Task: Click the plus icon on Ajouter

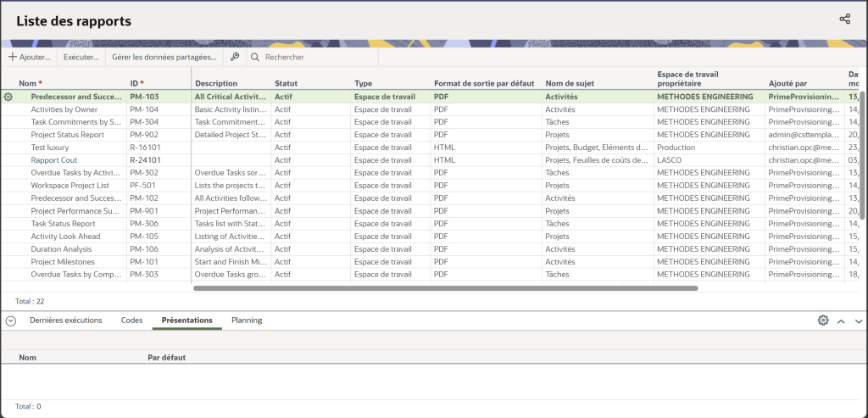Action: (12, 57)
